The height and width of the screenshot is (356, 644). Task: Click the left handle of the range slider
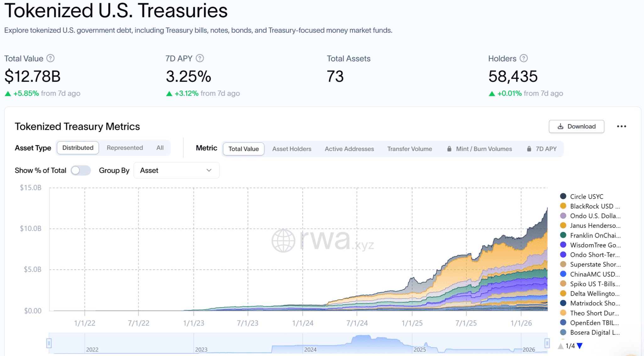[x=49, y=343]
